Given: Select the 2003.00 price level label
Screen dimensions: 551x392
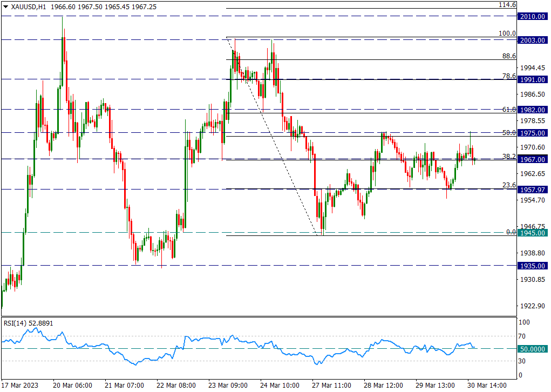Looking at the screenshot, I should click(x=533, y=40).
